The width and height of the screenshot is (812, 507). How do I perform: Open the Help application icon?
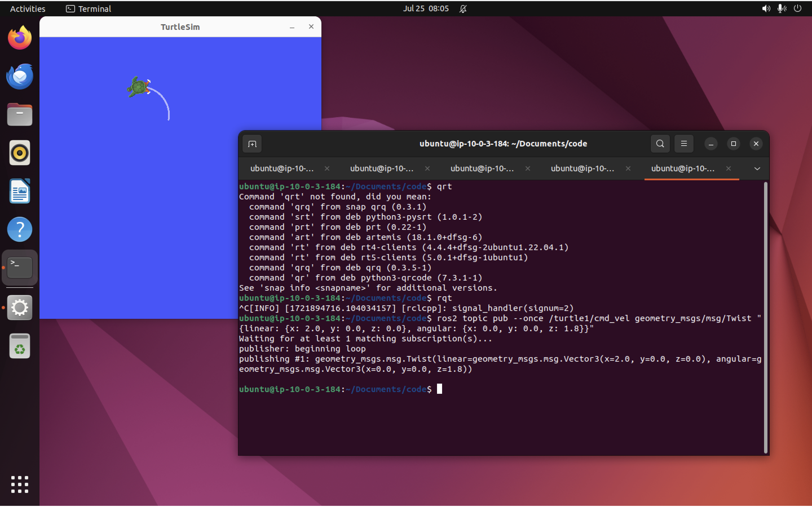19,230
